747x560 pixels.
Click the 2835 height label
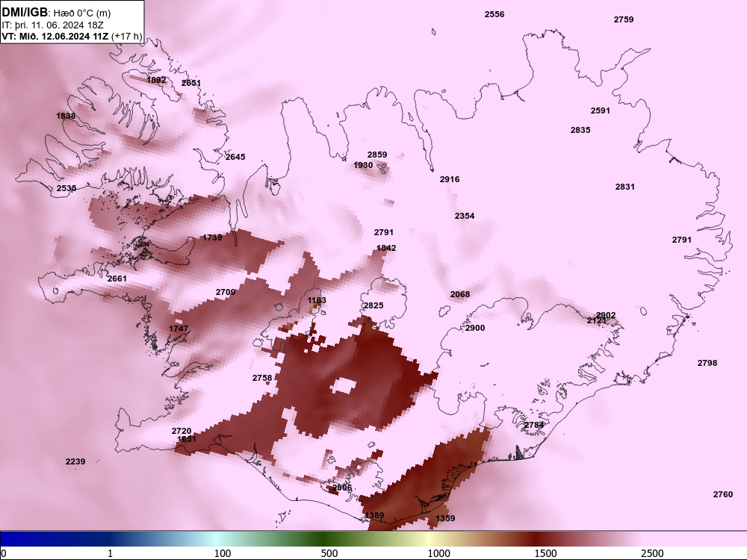(580, 130)
